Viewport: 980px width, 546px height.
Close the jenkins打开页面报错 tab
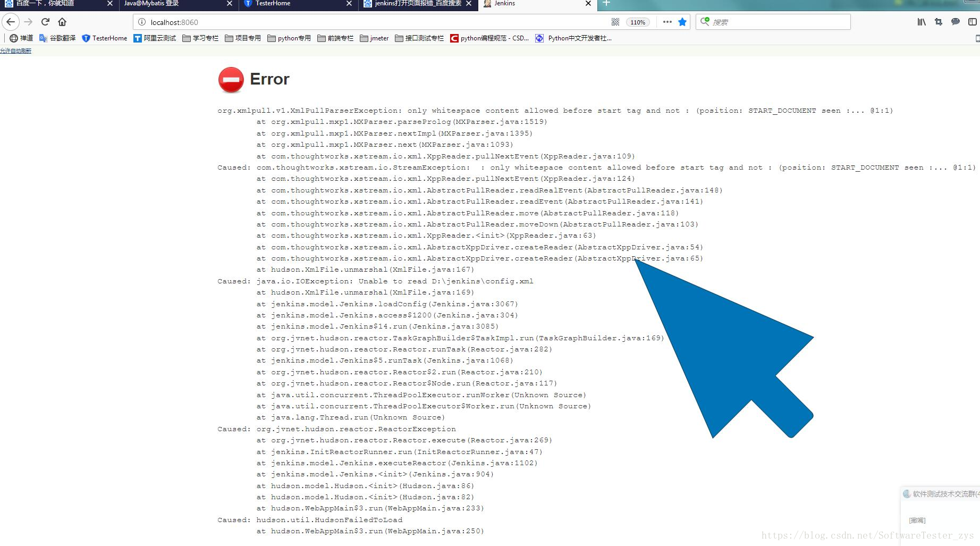(468, 3)
